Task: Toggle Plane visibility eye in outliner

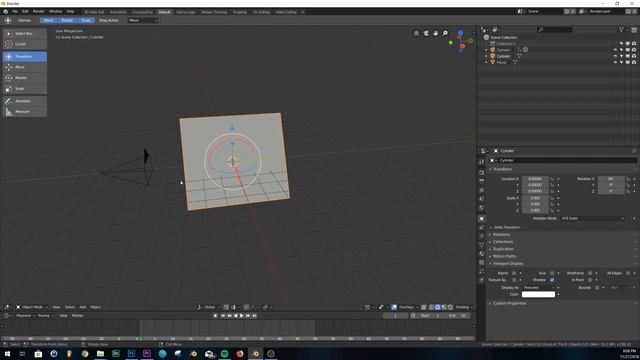Action: pos(615,62)
